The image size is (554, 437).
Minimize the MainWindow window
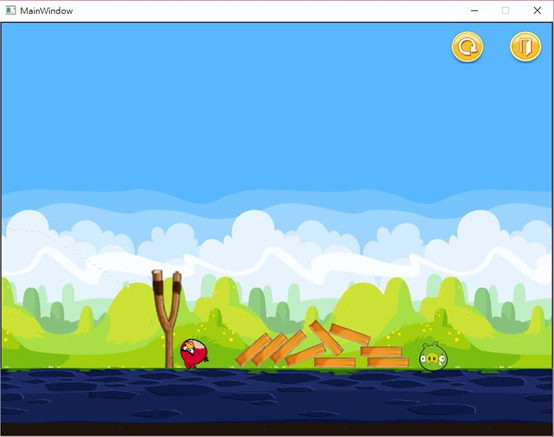tap(475, 11)
